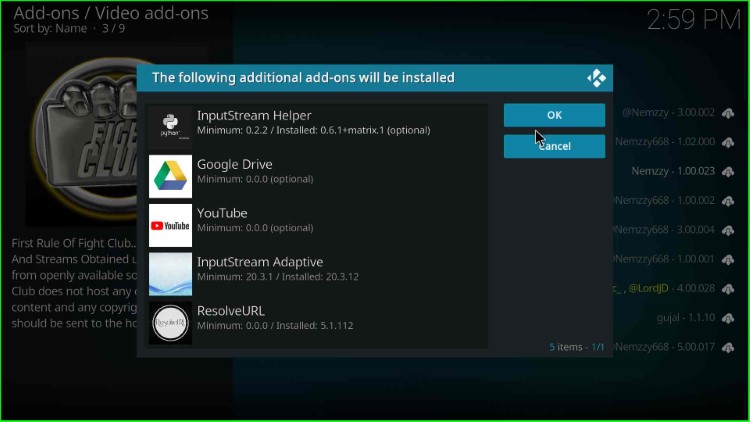Select the InputStream Adaptive wave icon
This screenshot has height=422, width=750.
(170, 274)
